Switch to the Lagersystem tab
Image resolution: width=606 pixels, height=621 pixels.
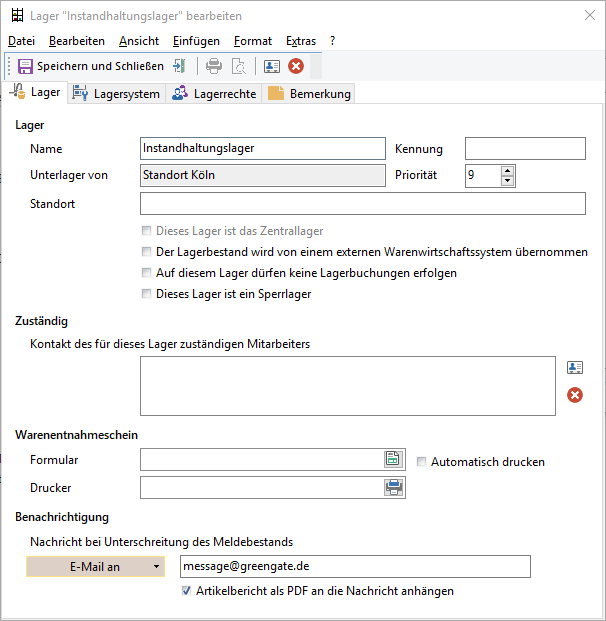point(117,94)
